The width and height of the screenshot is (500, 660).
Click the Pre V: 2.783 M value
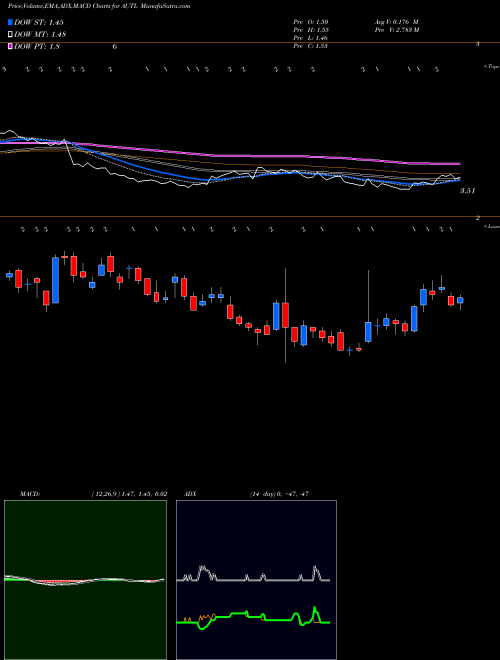(396, 30)
